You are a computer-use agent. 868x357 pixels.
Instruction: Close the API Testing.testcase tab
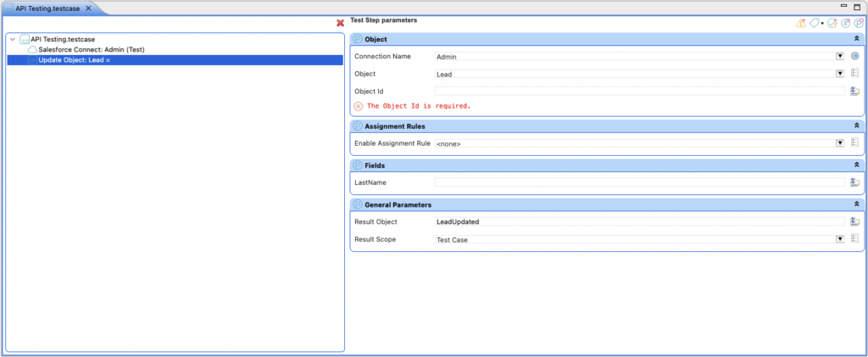88,8
